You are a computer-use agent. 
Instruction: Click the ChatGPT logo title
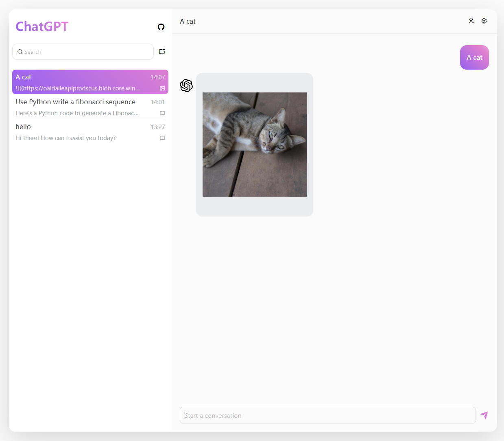coord(42,26)
